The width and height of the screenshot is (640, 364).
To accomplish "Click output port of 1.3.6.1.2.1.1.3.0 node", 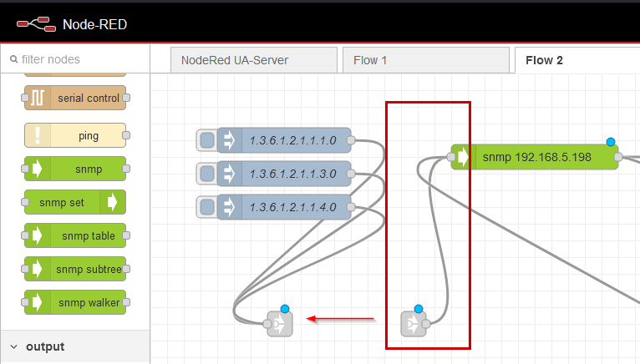I will click(x=351, y=174).
